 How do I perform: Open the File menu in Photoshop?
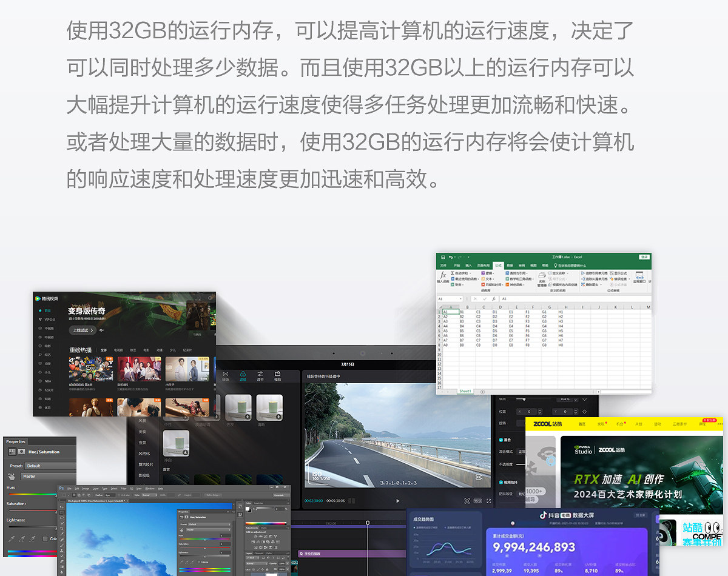click(x=69, y=489)
